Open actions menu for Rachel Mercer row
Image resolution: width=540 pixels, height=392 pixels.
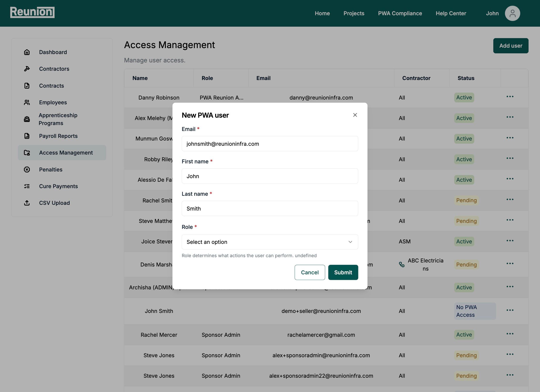[x=510, y=334]
